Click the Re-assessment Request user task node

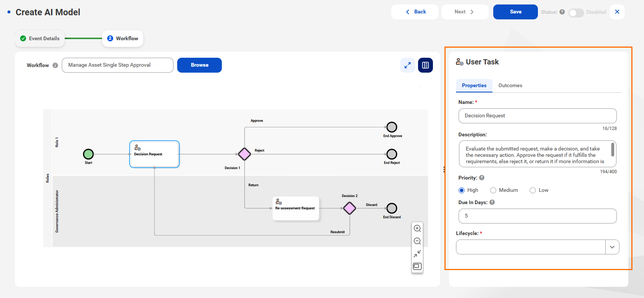tap(296, 209)
